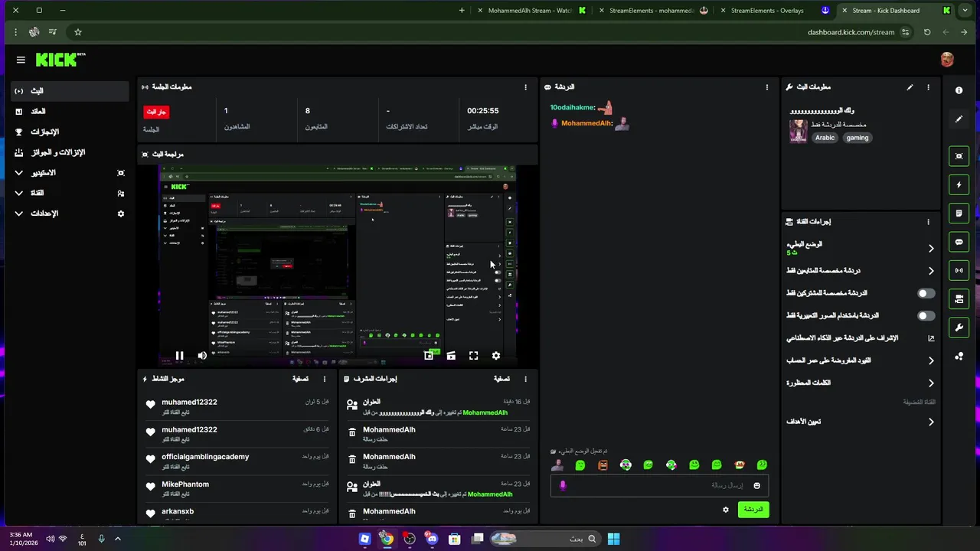Open activity feed panel three-dot menu
Image resolution: width=980 pixels, height=551 pixels.
[324, 379]
